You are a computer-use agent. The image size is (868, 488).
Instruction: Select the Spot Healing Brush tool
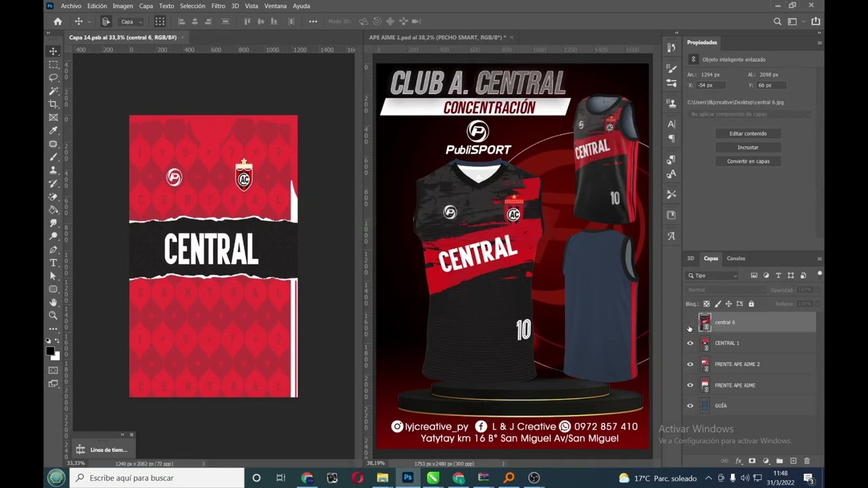pyautogui.click(x=53, y=144)
